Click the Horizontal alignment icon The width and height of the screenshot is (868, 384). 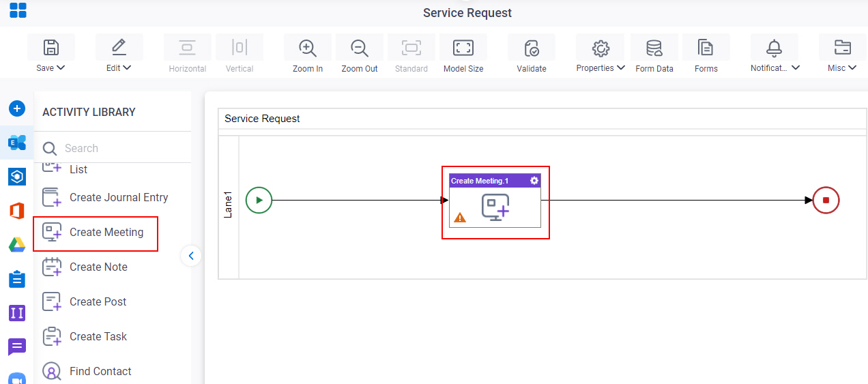click(x=187, y=47)
